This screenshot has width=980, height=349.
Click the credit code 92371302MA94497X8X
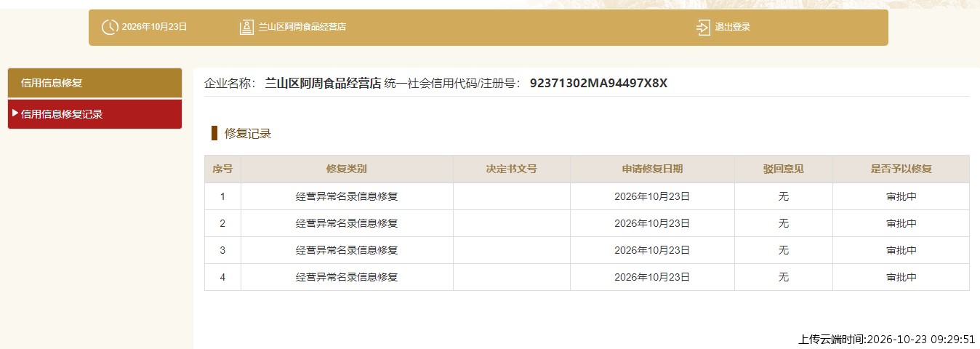(598, 83)
